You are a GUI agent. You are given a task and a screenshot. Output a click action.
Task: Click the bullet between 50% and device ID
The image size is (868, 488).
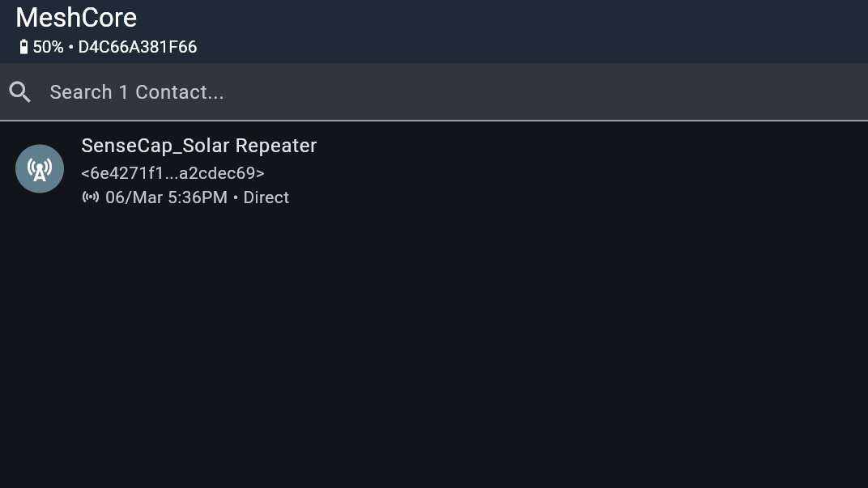coord(71,47)
